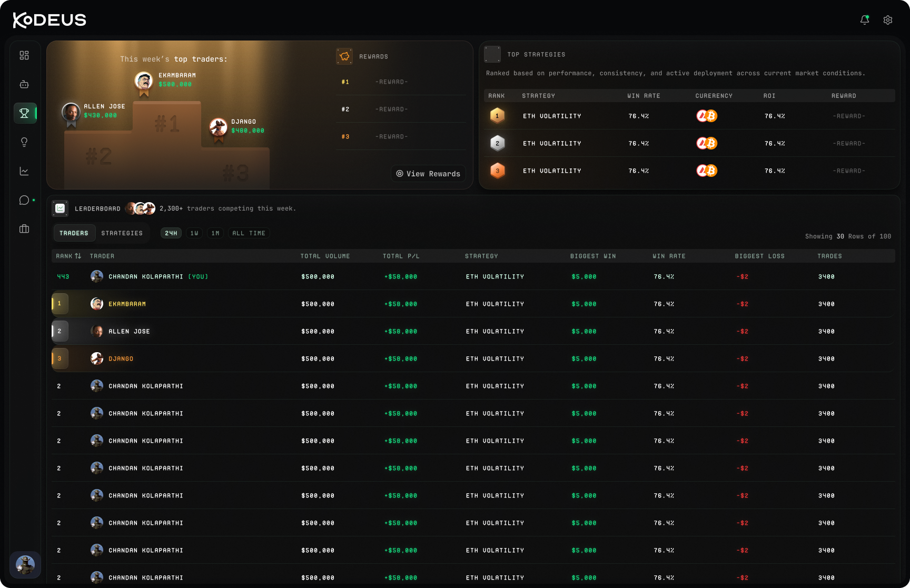
Task: Click the silver rank 2 strategy badge
Action: (x=497, y=143)
